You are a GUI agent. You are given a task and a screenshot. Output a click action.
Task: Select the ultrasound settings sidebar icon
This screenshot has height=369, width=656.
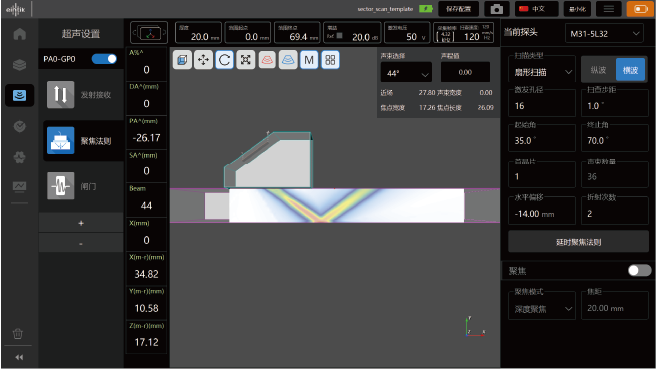pyautogui.click(x=20, y=95)
